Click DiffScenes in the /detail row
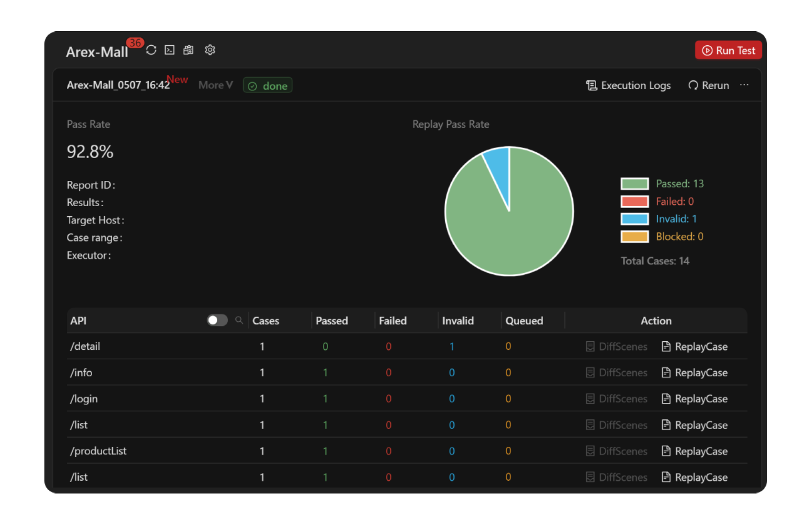The height and width of the screenshot is (525, 812). click(617, 346)
